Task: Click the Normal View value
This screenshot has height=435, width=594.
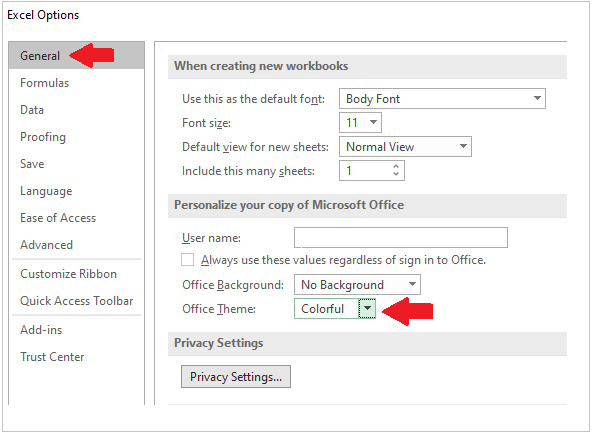Action: click(380, 147)
